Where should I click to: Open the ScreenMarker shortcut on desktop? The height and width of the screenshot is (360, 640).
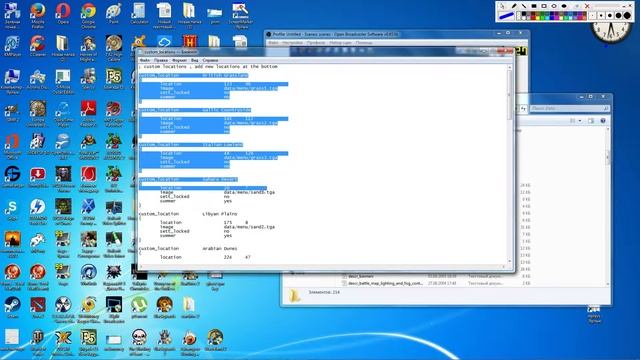[240, 15]
